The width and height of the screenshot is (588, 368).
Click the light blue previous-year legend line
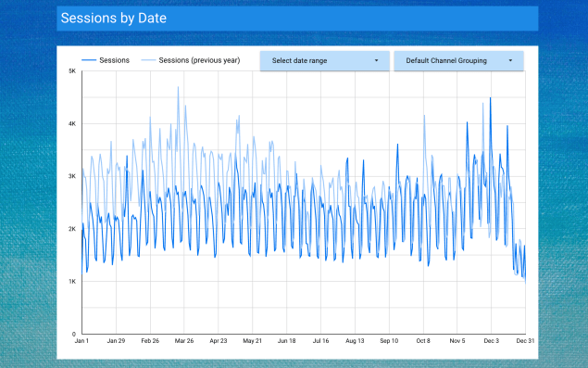148,60
